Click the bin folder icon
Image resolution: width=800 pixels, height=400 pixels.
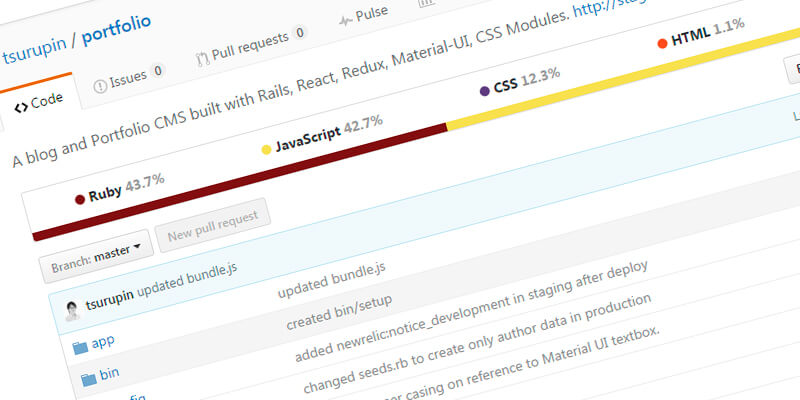[88, 378]
